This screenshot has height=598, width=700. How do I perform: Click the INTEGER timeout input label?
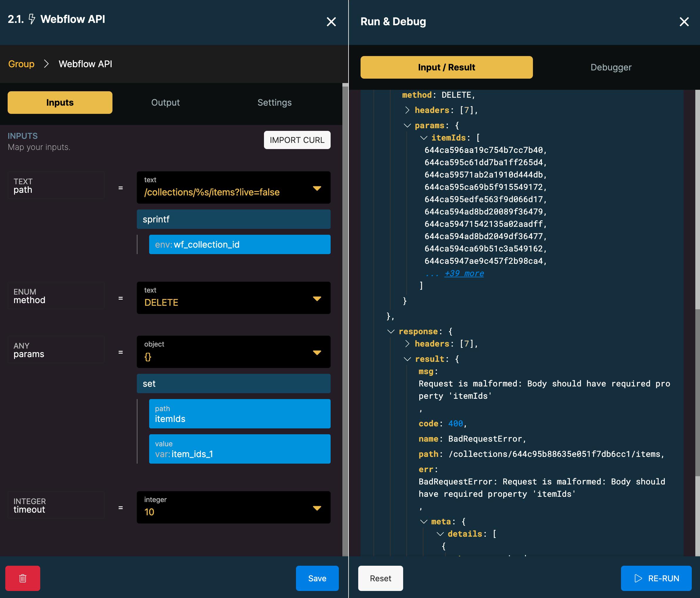pyautogui.click(x=56, y=505)
